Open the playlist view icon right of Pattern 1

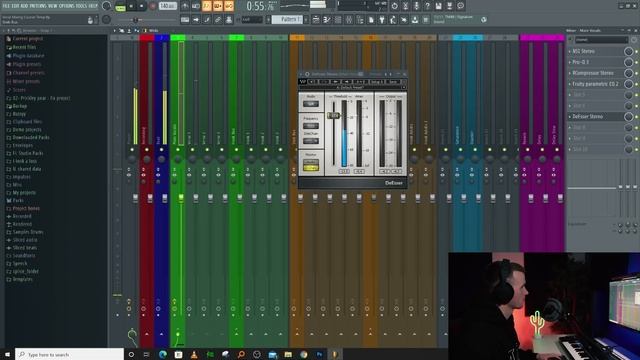coord(316,20)
